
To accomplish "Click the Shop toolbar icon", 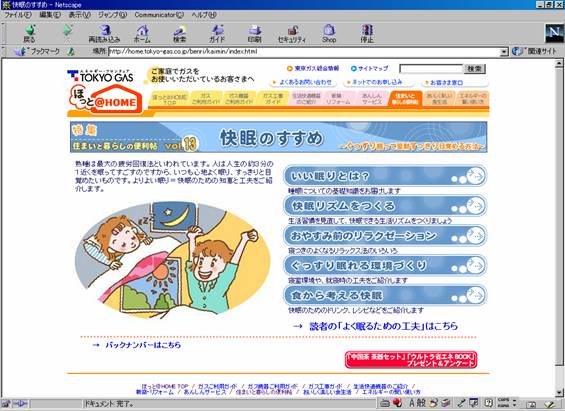I will coord(329,33).
